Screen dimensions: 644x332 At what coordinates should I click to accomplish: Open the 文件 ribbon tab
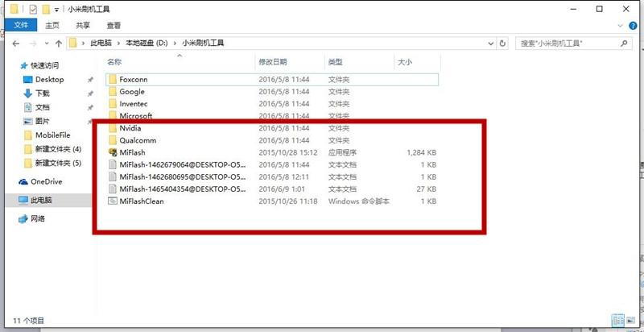click(x=21, y=25)
